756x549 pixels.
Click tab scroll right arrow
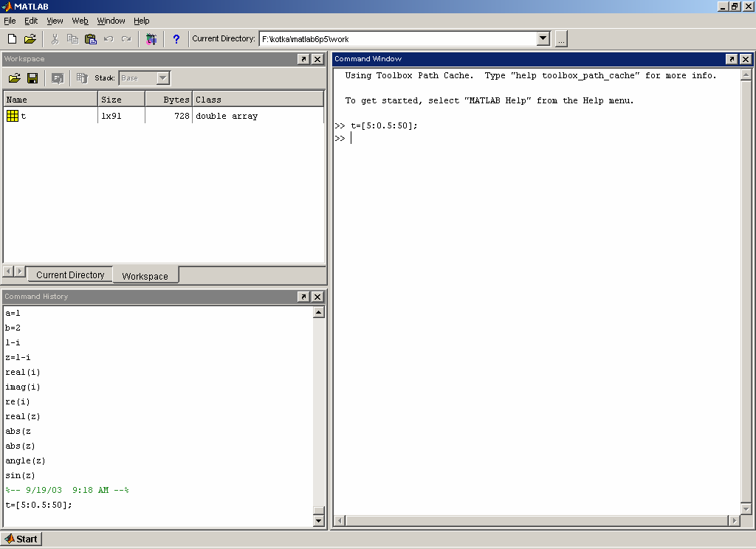point(19,272)
